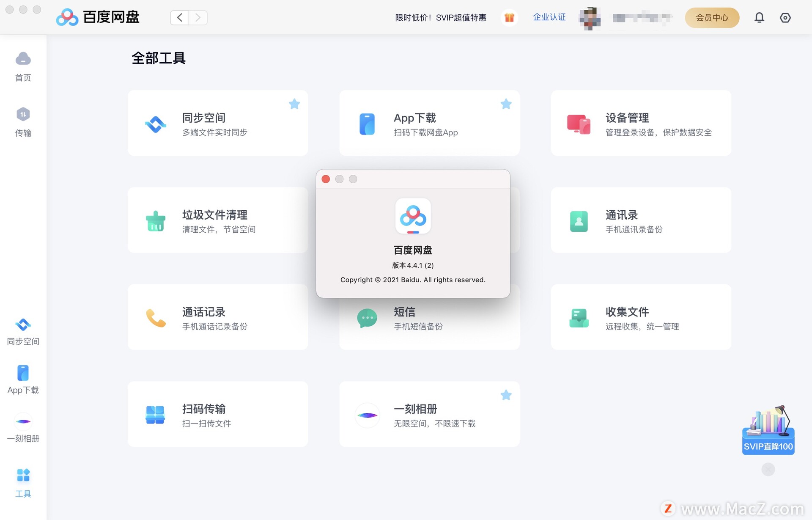812x520 pixels.
Task: Toggle favorite star on App下载 card
Action: pos(506,104)
